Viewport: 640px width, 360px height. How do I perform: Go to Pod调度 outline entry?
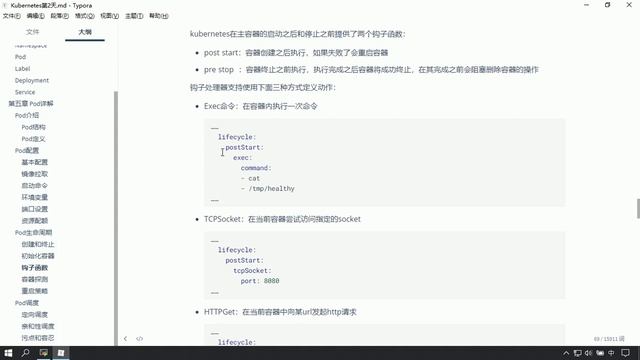[x=27, y=303]
